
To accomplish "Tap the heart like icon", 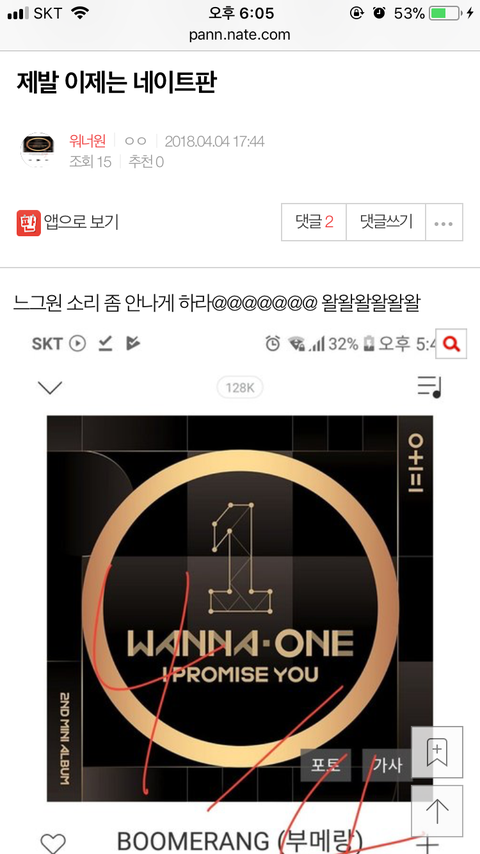I will pos(53,843).
